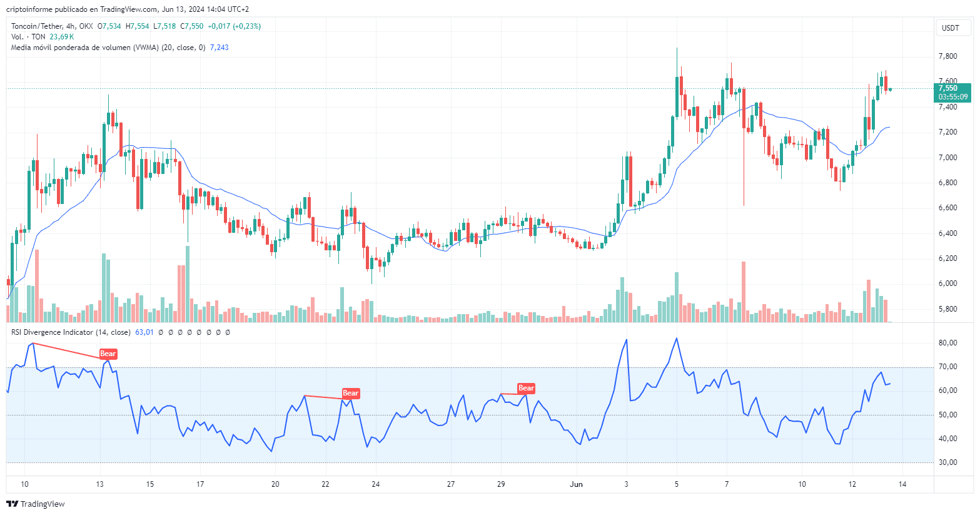
Task: Click the 40,00 RSI axis label
Action: click(x=947, y=439)
